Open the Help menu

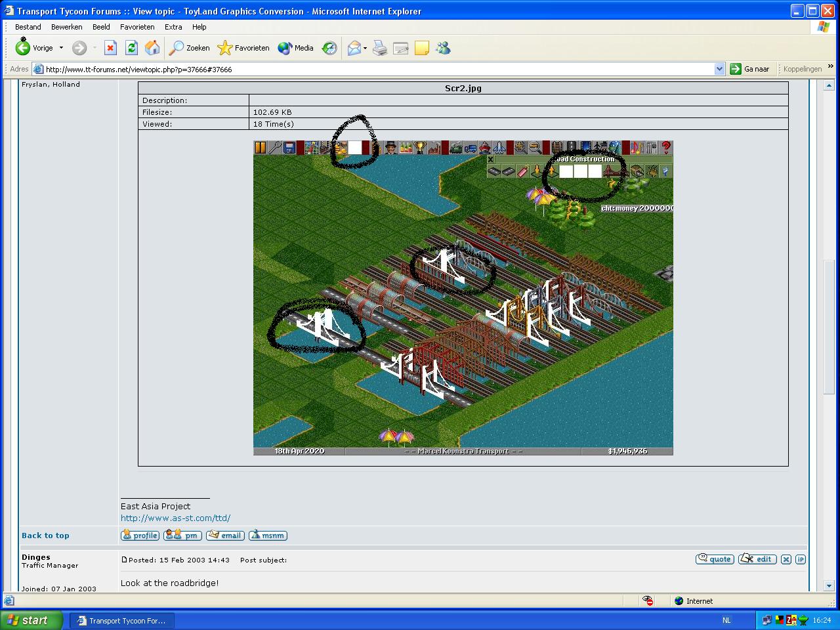pos(199,27)
